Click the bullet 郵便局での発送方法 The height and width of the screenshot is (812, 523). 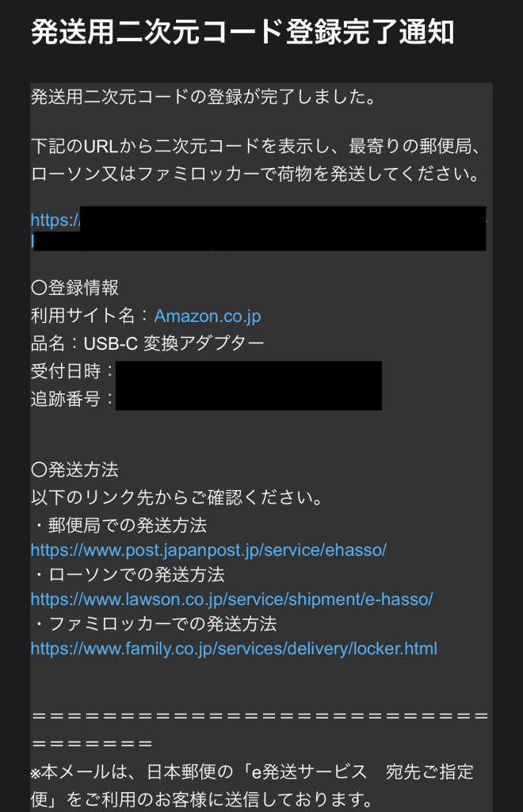coord(119,525)
